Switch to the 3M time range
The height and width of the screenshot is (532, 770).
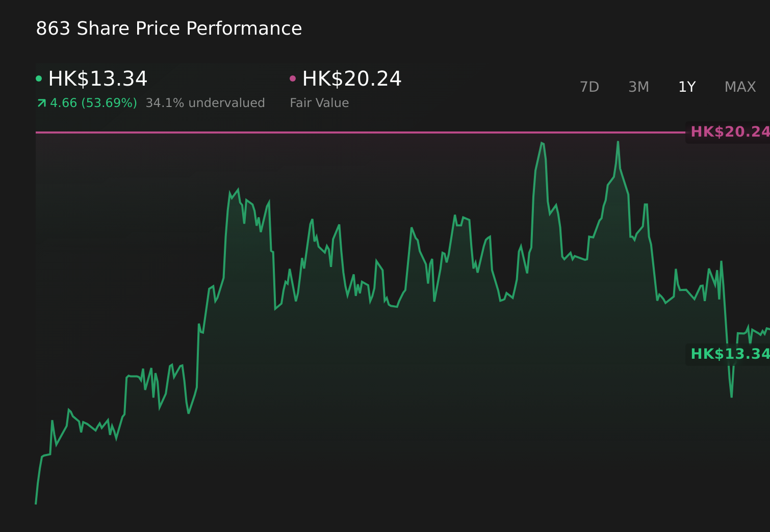638,87
